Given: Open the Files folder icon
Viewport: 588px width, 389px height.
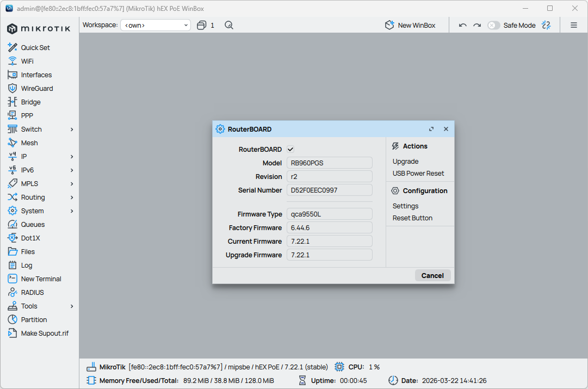Looking at the screenshot, I should (x=13, y=252).
